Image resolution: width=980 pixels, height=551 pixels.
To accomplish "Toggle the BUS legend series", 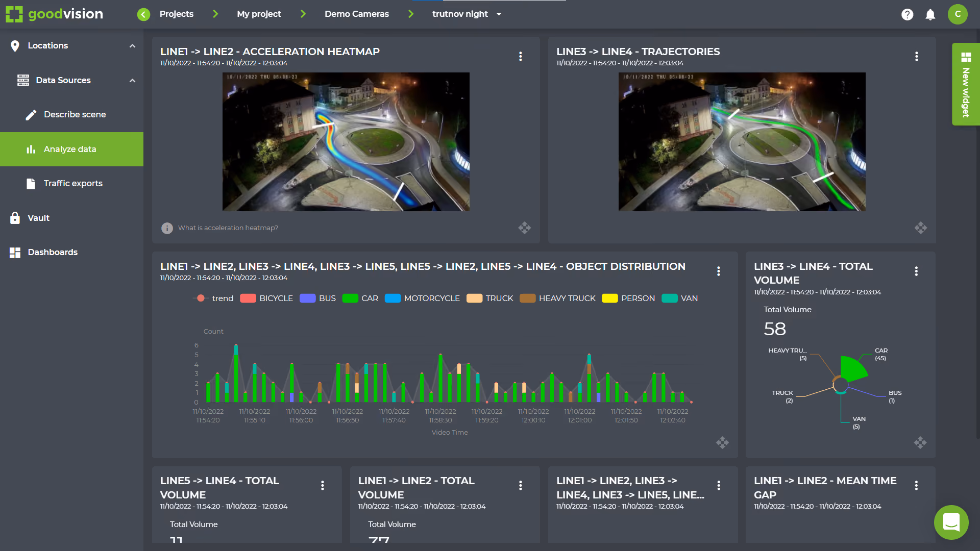I will tap(317, 298).
